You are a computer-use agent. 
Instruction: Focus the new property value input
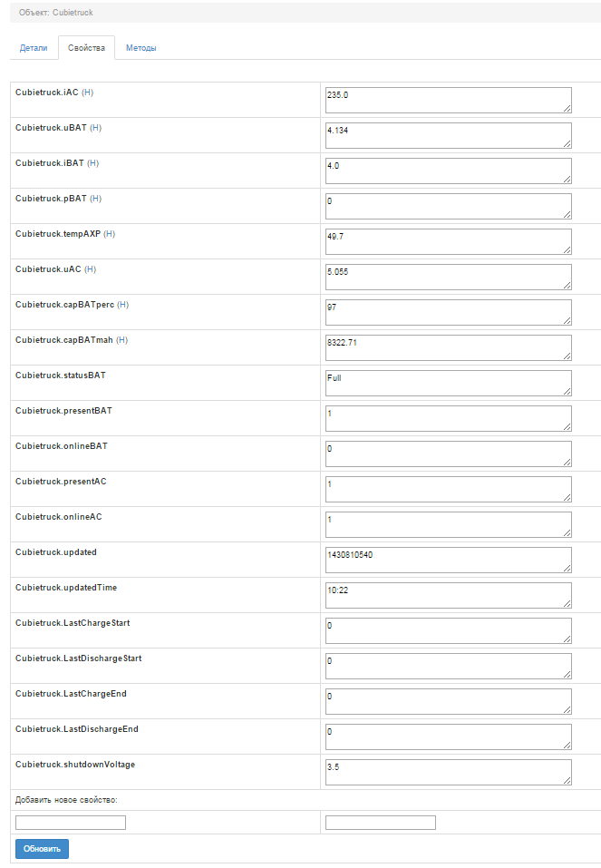(x=381, y=823)
